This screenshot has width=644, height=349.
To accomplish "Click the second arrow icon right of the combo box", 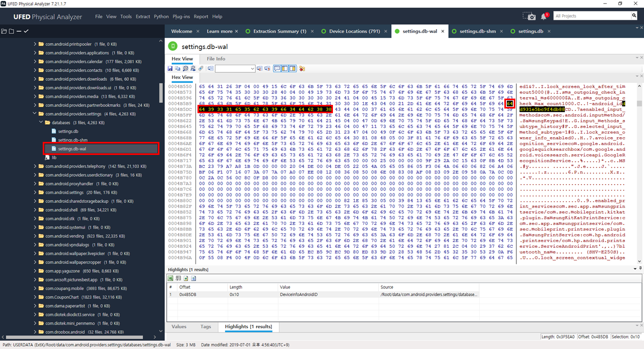I will coord(267,68).
